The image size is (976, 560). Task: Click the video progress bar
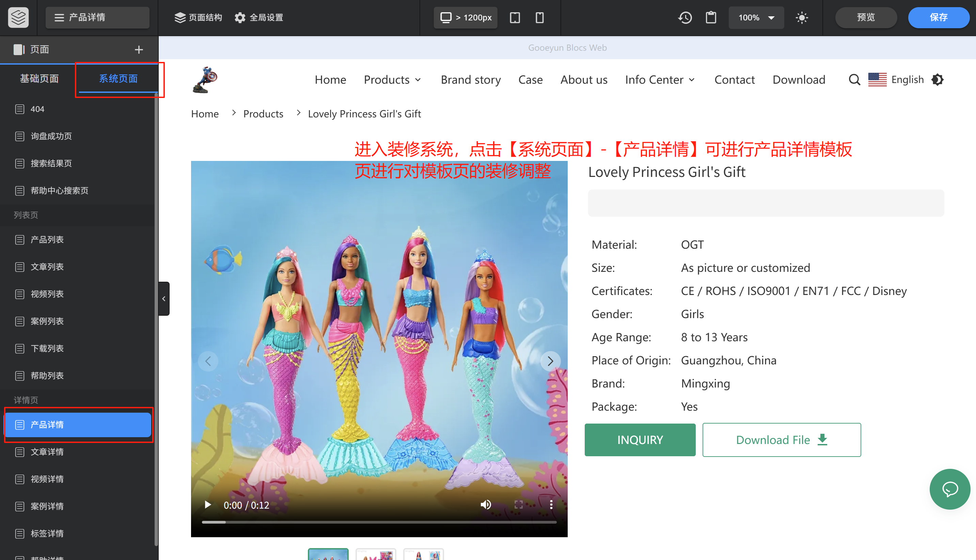click(379, 522)
